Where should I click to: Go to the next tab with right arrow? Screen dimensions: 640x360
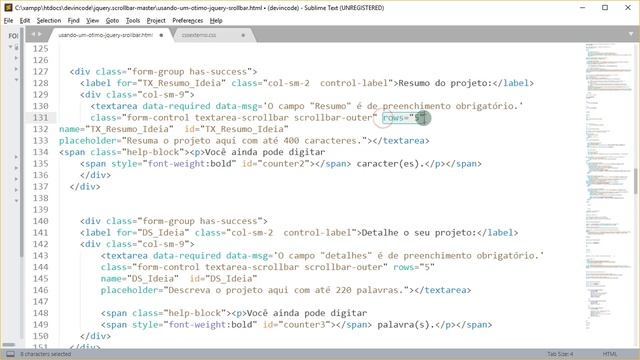coord(40,34)
